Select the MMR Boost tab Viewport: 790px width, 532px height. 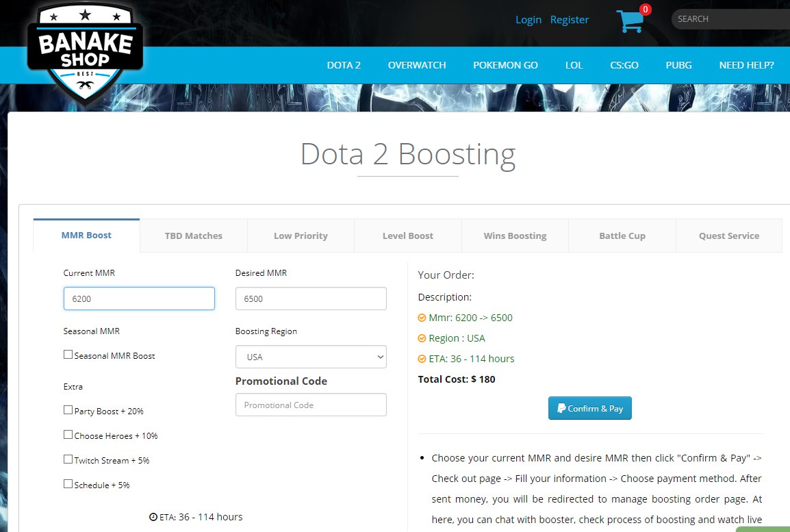[86, 236]
